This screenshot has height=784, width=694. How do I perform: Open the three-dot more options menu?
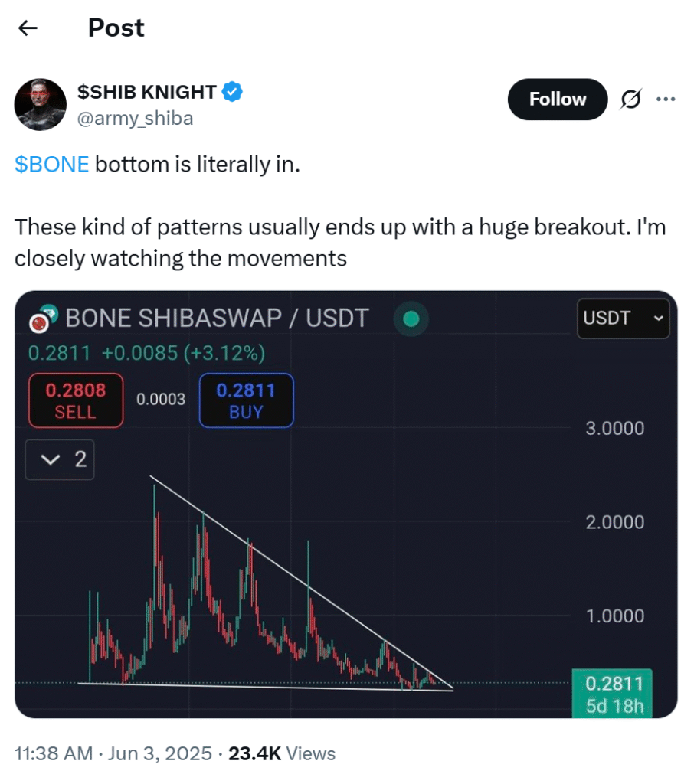pyautogui.click(x=666, y=99)
